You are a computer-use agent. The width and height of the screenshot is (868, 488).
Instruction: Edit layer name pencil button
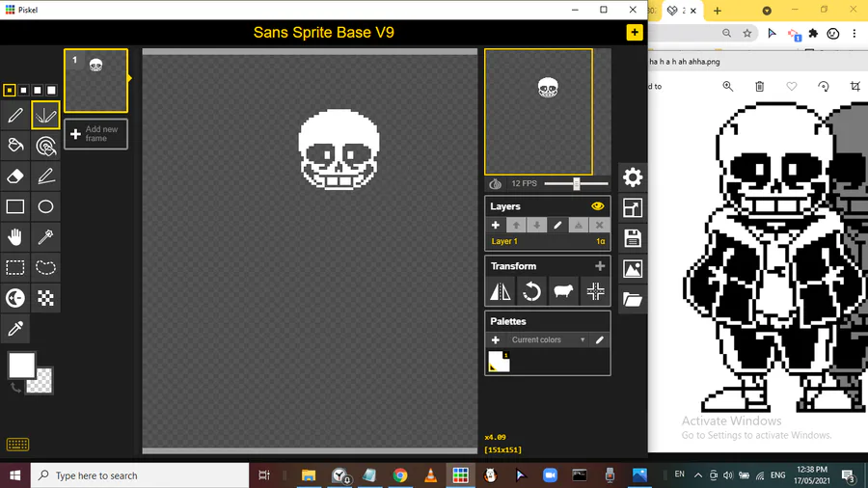[x=557, y=225]
